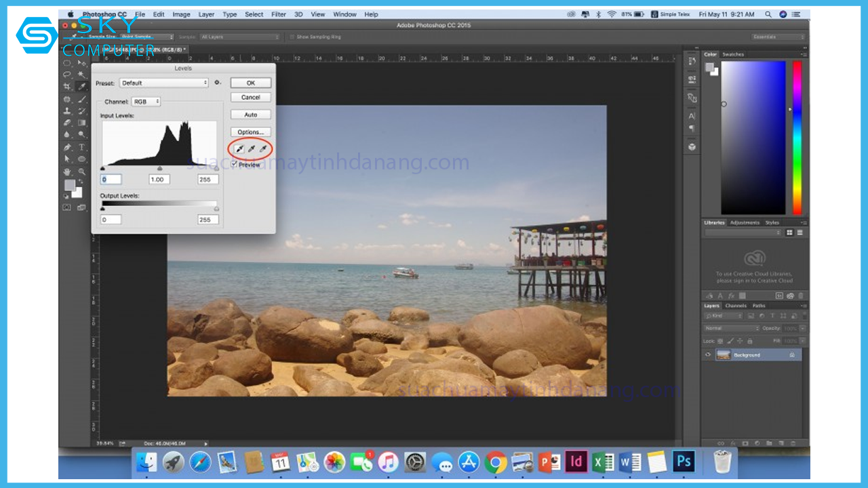The height and width of the screenshot is (488, 868).
Task: Click the rainbow hue slider strip
Action: click(x=797, y=137)
